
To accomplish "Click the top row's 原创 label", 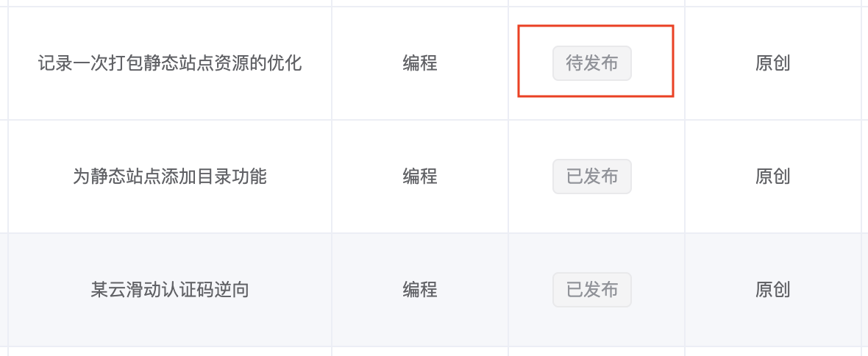I will pos(773,63).
